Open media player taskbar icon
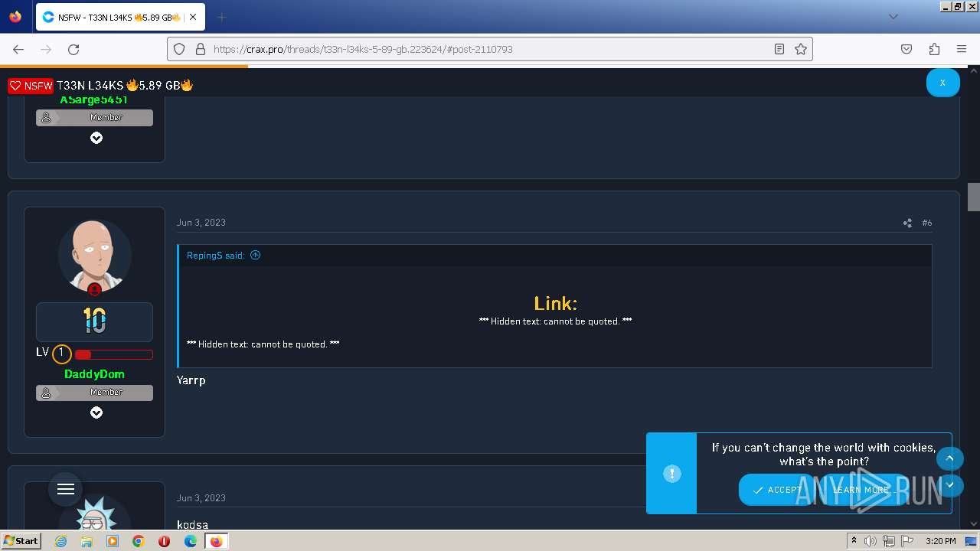The image size is (980, 551). coord(113,541)
